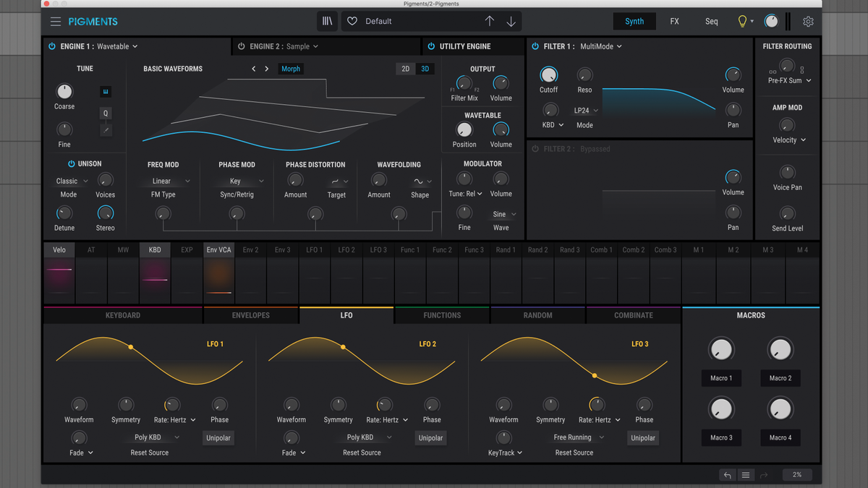The width and height of the screenshot is (868, 488).
Task: Click the Macro 1 name label
Action: (x=720, y=378)
